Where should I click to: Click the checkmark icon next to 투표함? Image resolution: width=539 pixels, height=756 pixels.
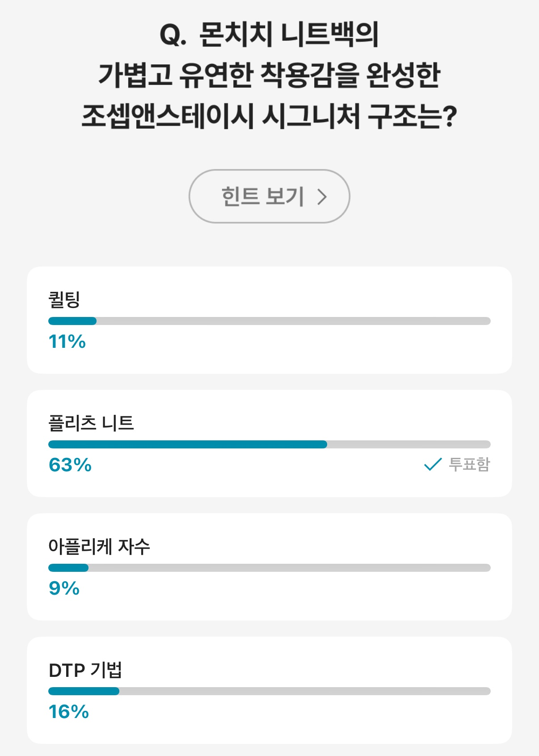433,465
